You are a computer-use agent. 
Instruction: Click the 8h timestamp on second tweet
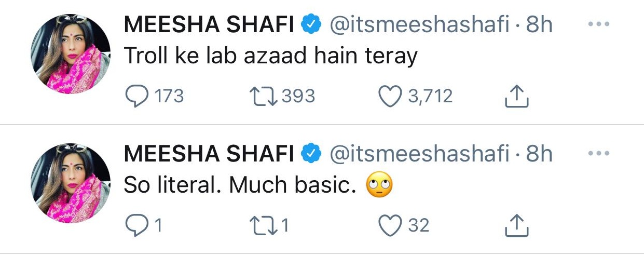pos(539,154)
